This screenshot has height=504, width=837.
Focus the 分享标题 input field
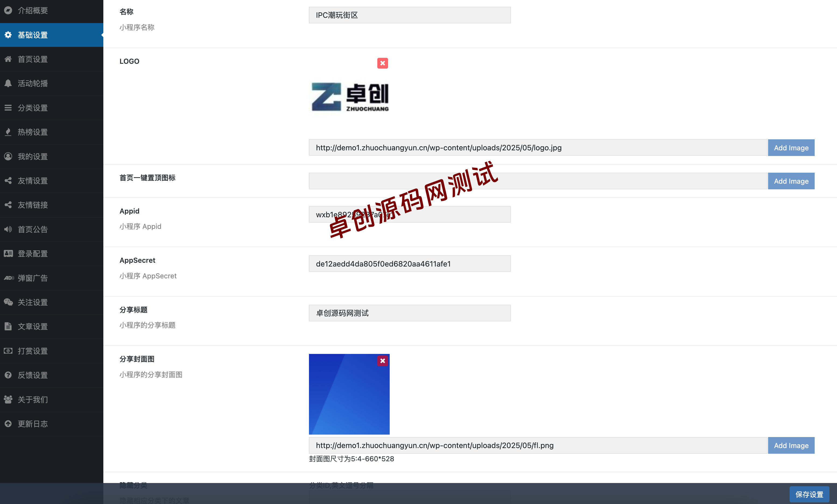tap(409, 313)
